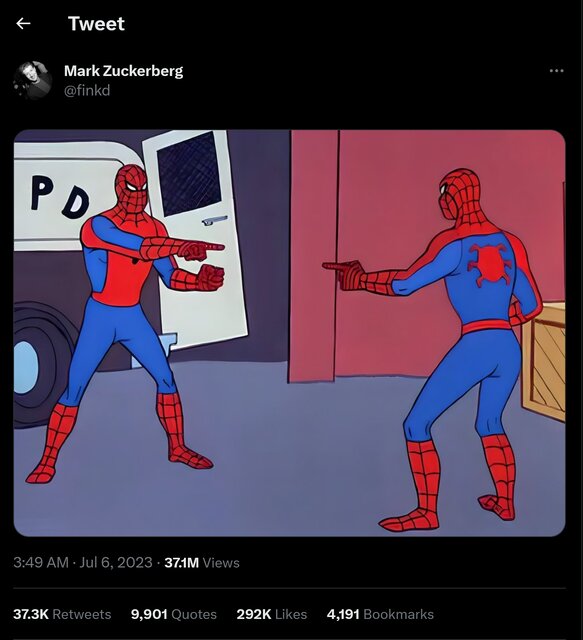
Task: Open the three-dot more options menu
Action: (x=556, y=71)
